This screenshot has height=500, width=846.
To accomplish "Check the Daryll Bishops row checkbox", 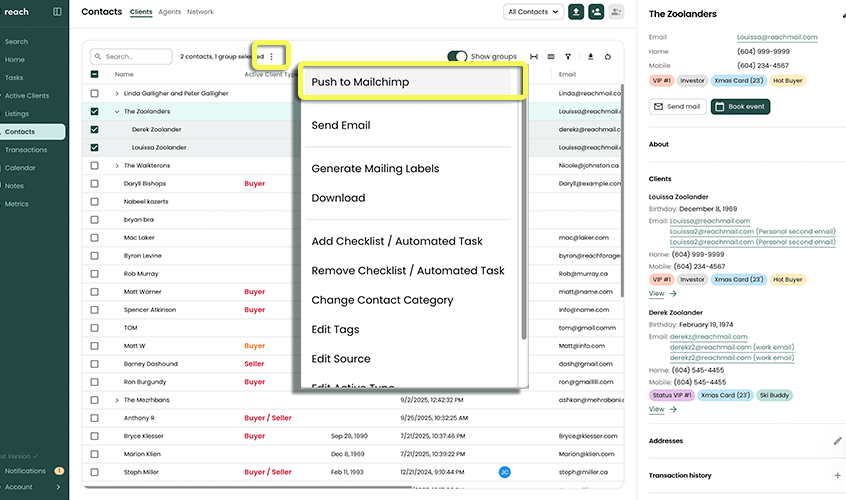I will [x=95, y=184].
